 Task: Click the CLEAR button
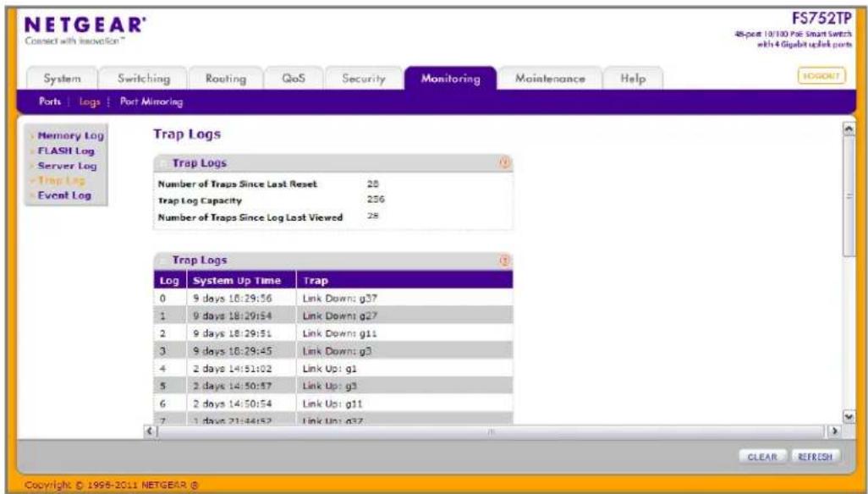pyautogui.click(x=762, y=457)
